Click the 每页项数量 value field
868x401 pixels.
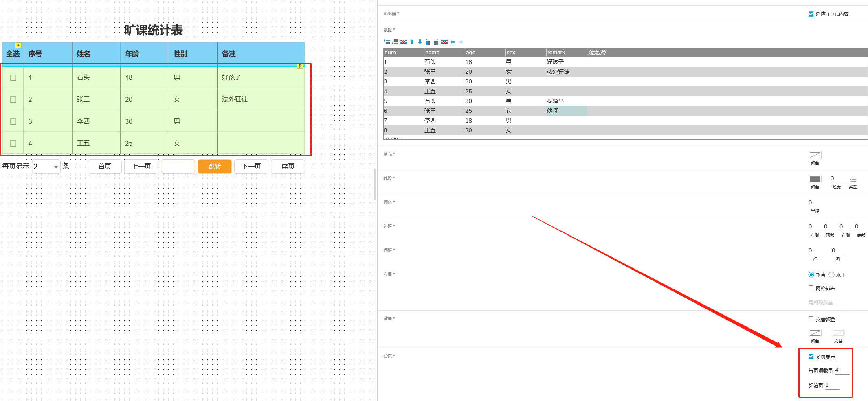pyautogui.click(x=842, y=370)
